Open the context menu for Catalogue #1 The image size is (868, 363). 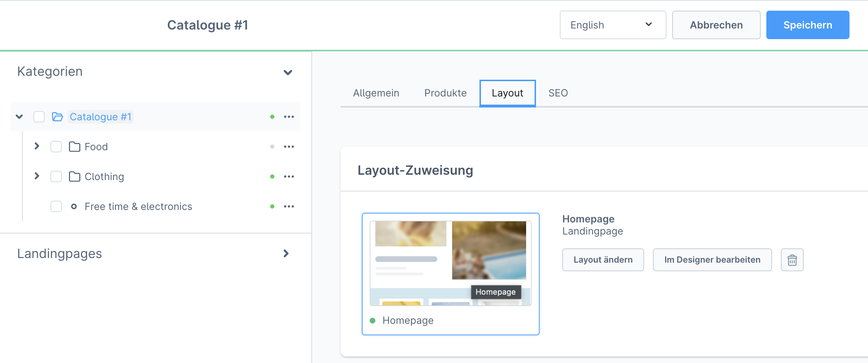(289, 117)
